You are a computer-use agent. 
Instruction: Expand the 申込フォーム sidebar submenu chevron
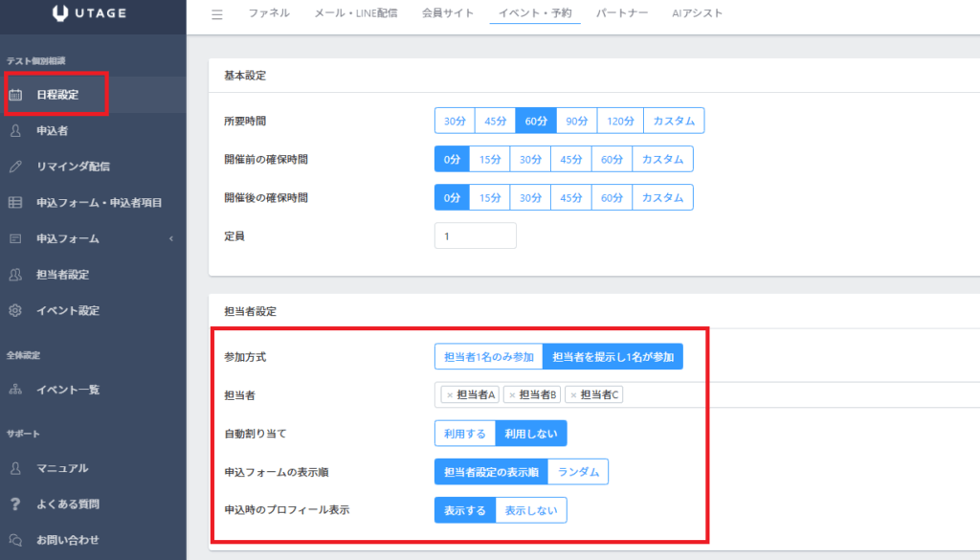pyautogui.click(x=170, y=238)
